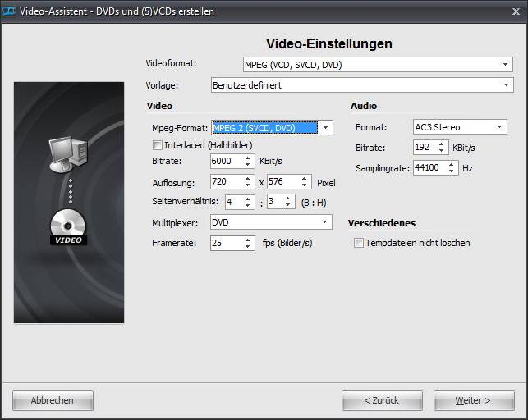Increase the audio Bitrate stepper
528x420 pixels.
pyautogui.click(x=443, y=144)
